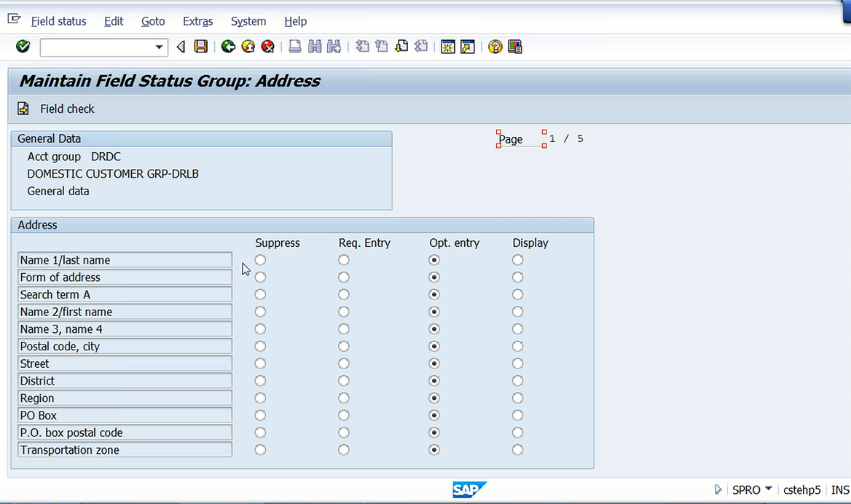Screen dimensions: 851x504
Task: Open the Edit menu
Action: tap(114, 21)
